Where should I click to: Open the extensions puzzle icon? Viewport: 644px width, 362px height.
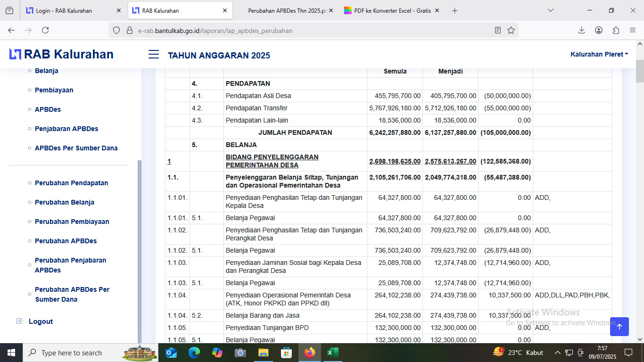pyautogui.click(x=616, y=30)
